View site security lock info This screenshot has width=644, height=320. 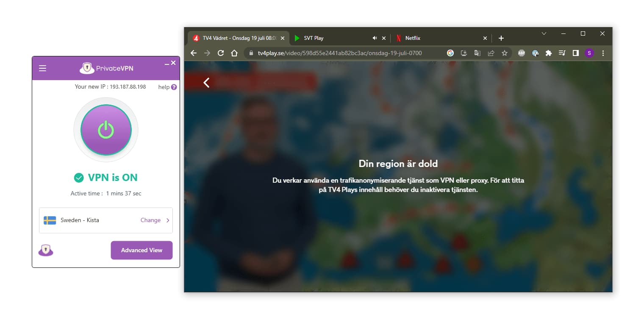(251, 53)
